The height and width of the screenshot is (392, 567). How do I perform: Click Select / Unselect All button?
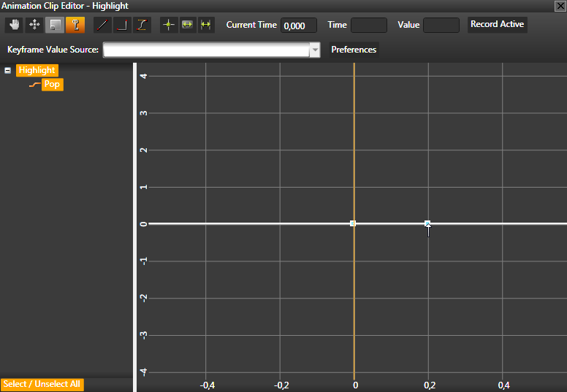(42, 384)
